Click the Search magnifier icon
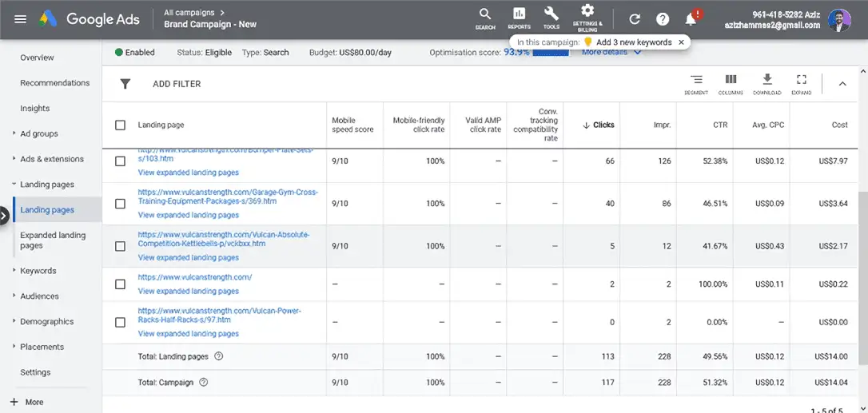Image resolution: width=868 pixels, height=413 pixels. click(485, 16)
